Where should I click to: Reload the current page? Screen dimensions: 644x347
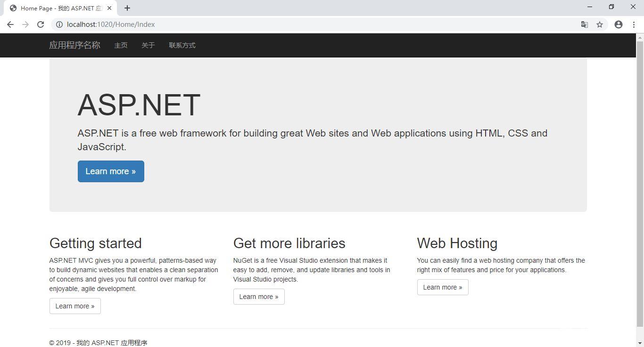pyautogui.click(x=41, y=24)
